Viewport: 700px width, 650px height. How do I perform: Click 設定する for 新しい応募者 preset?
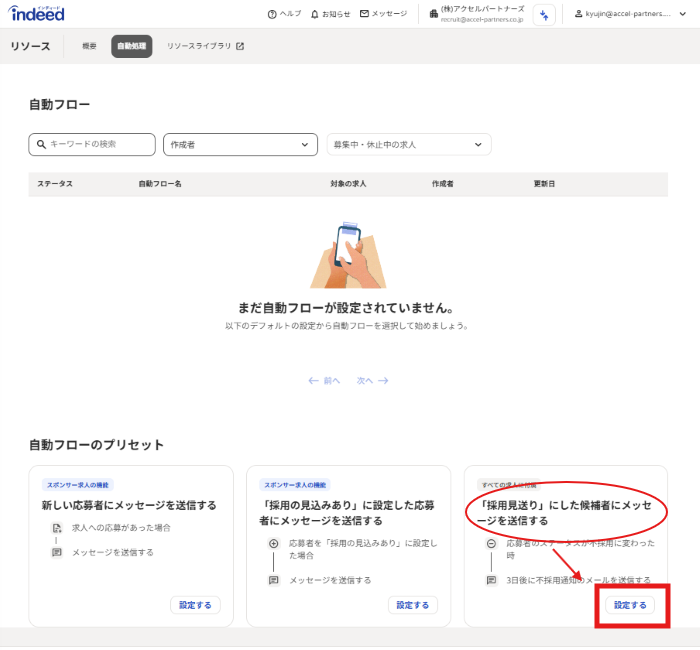point(195,605)
